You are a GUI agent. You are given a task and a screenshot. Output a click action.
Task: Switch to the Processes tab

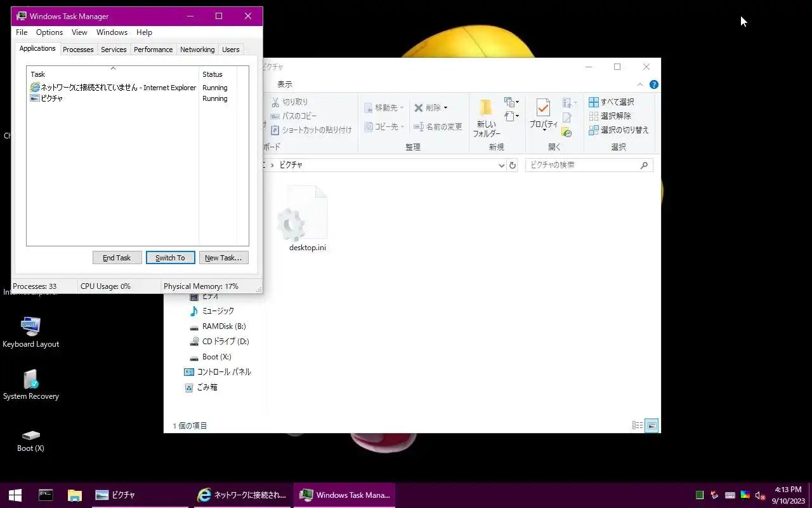(78, 50)
